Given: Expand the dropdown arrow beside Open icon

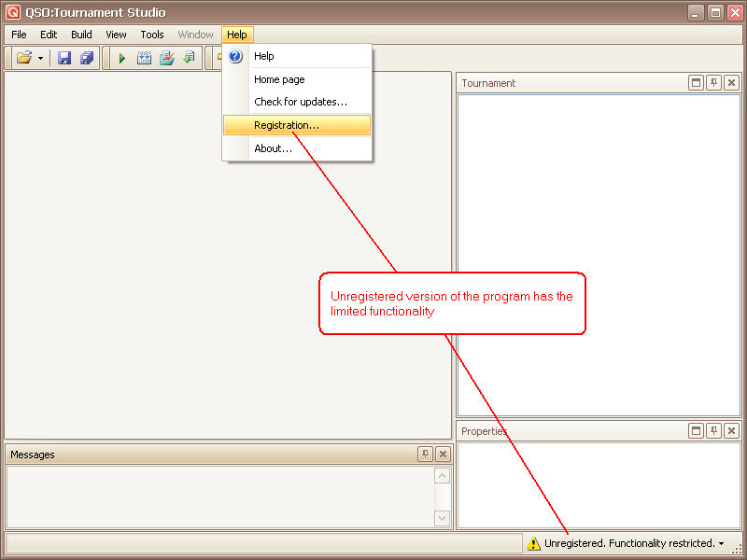Looking at the screenshot, I should pos(40,59).
